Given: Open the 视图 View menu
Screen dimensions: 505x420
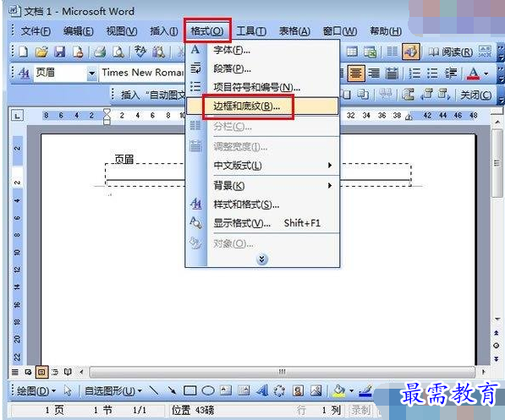Looking at the screenshot, I should (122, 31).
